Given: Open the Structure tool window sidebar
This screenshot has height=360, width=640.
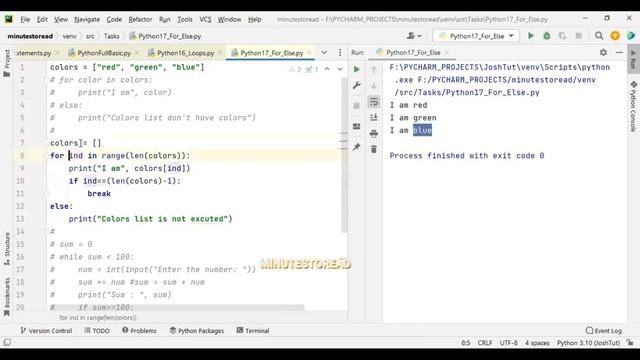Looking at the screenshot, I should (x=7, y=249).
